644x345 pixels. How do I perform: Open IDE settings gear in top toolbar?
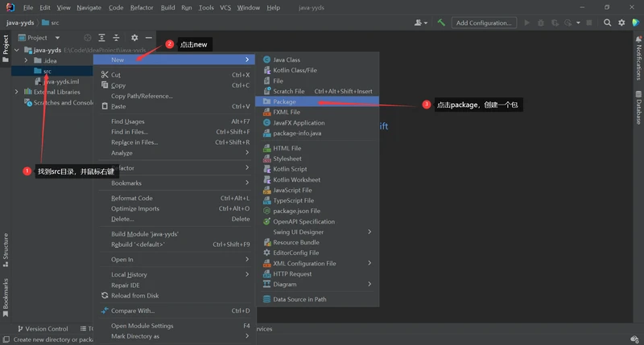click(x=622, y=23)
